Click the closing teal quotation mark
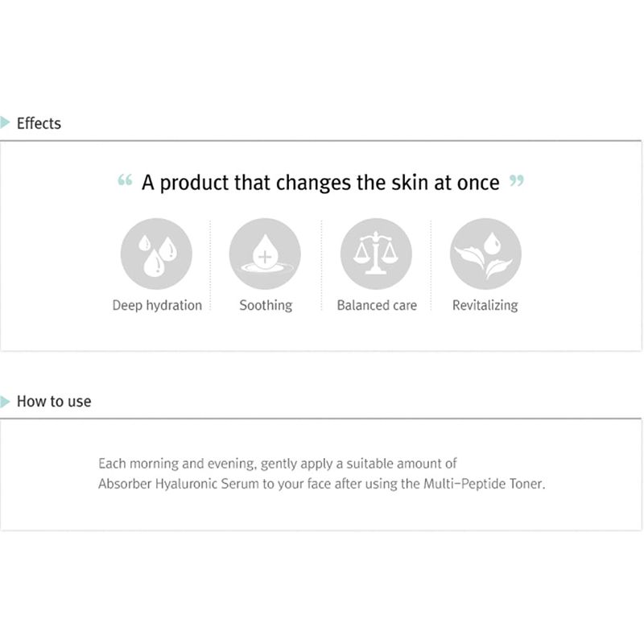The height and width of the screenshot is (644, 644). click(517, 180)
